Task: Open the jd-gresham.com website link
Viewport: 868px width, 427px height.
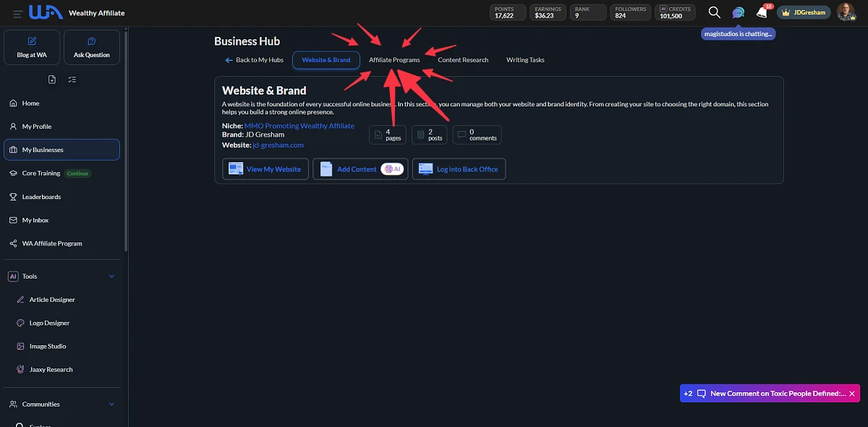Action: point(278,145)
